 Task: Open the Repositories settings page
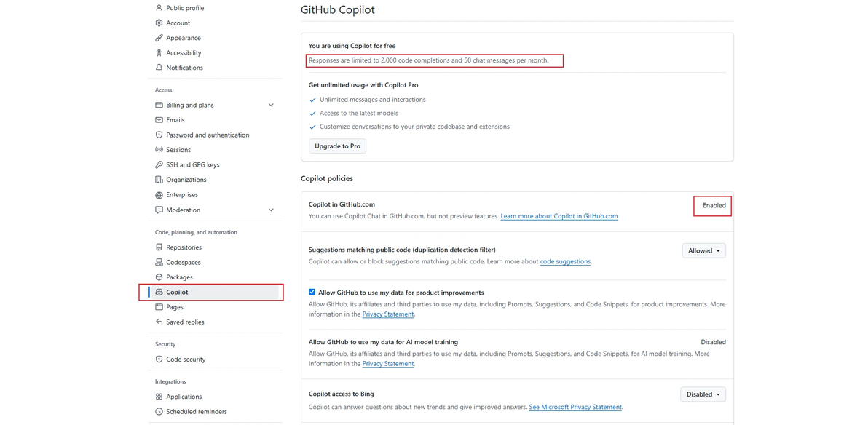(184, 247)
